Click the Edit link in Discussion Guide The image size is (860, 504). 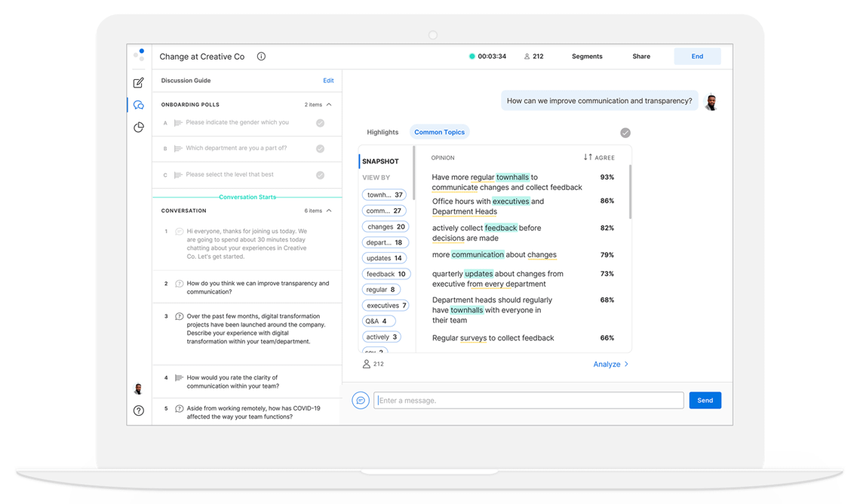pos(328,81)
